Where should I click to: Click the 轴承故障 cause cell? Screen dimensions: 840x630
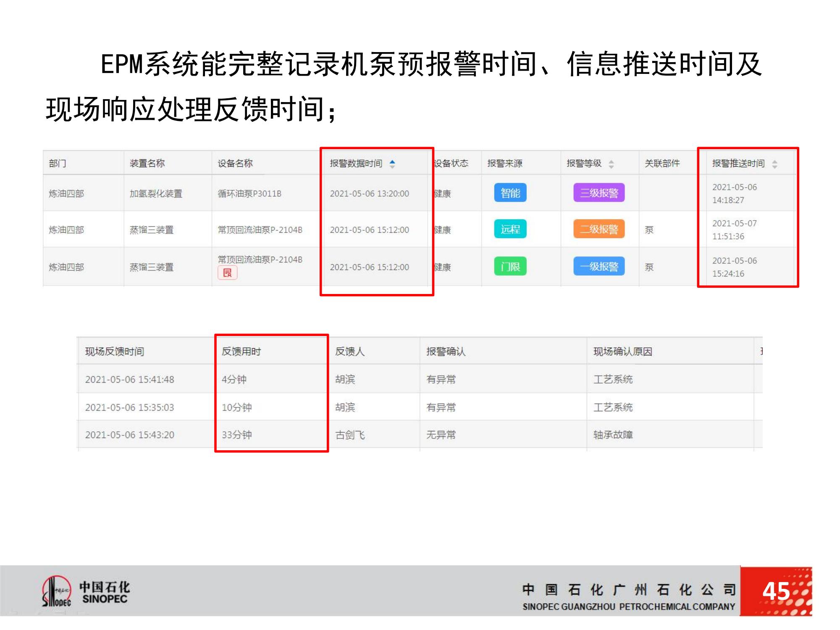[x=613, y=435]
